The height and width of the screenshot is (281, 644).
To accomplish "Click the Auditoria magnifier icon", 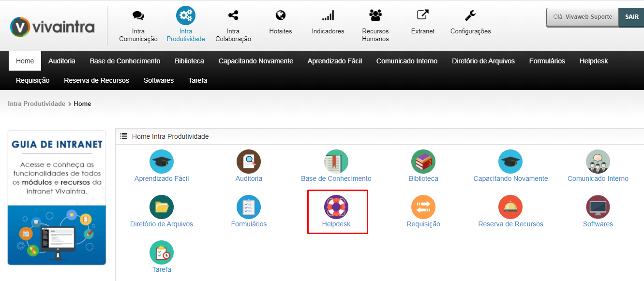I will [249, 162].
